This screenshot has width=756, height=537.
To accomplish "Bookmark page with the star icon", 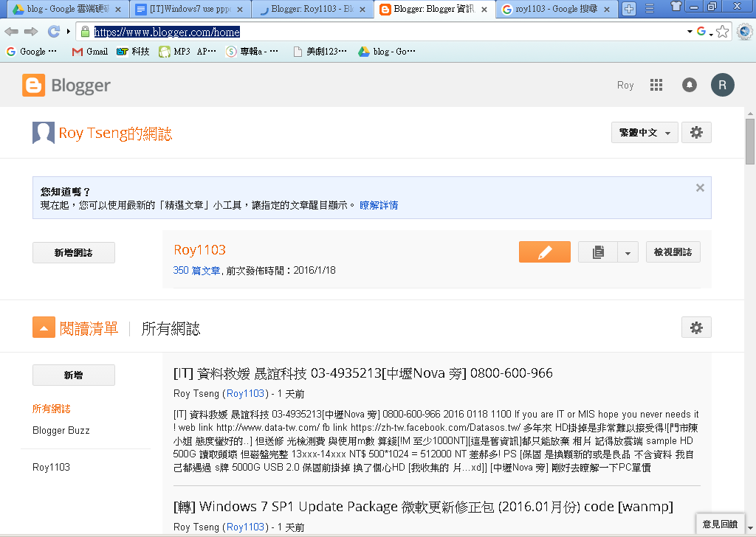I will click(722, 32).
